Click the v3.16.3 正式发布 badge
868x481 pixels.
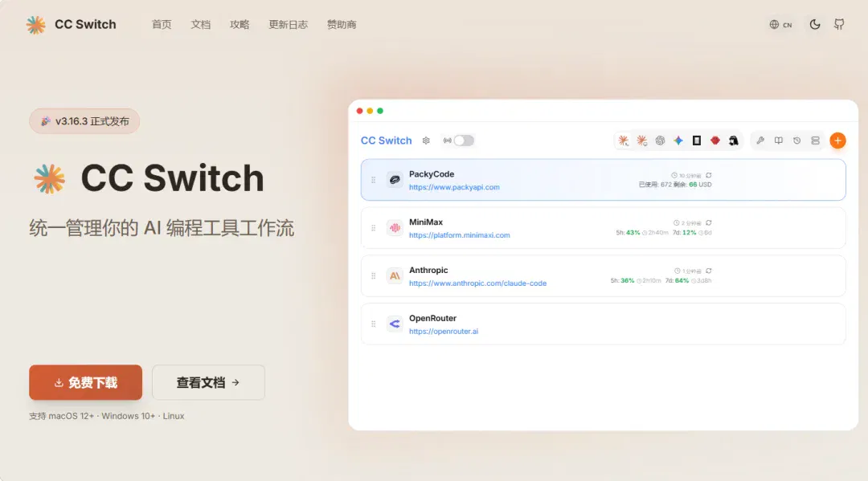(x=84, y=121)
